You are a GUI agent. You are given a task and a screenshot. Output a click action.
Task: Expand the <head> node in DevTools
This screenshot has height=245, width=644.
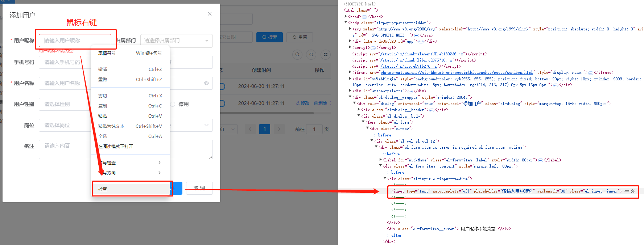346,16
